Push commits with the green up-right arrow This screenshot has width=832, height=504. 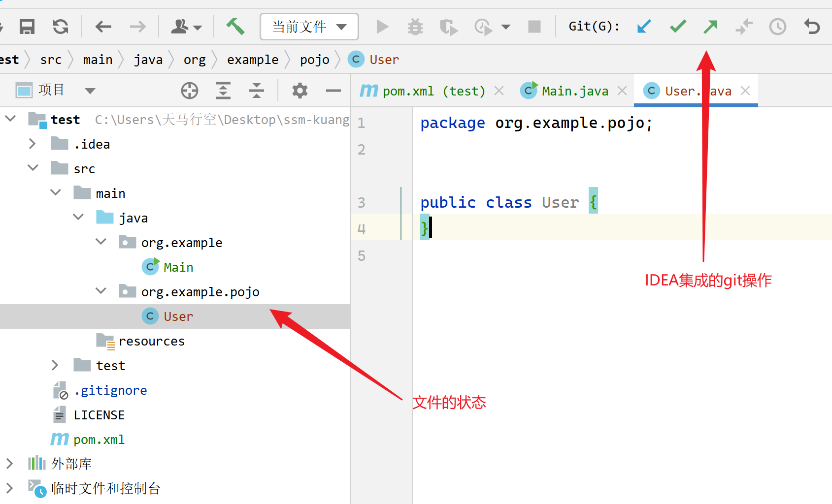(x=710, y=27)
